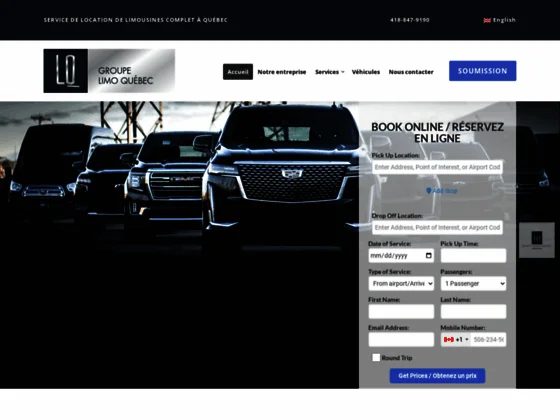Click the Last Name field
This screenshot has height=420, width=560.
[473, 311]
